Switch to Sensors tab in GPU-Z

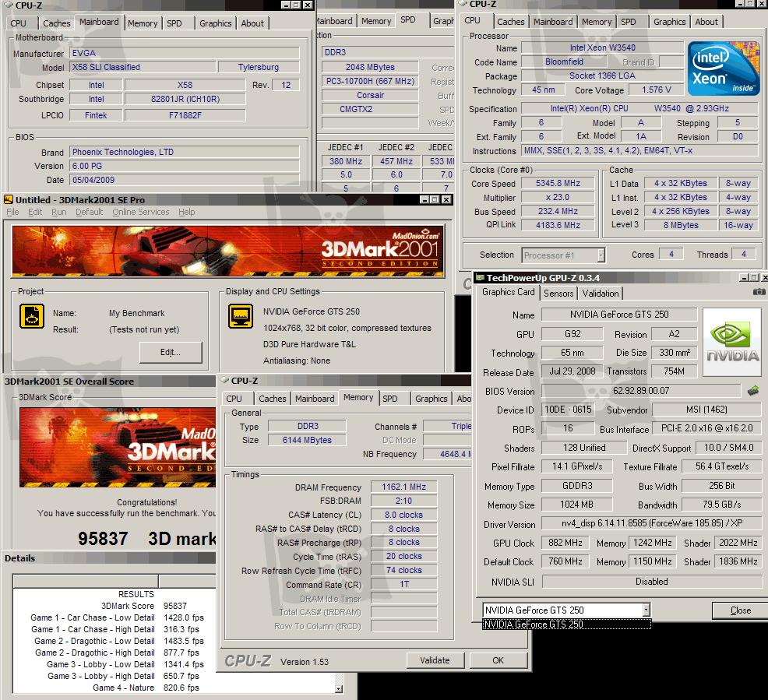click(558, 294)
